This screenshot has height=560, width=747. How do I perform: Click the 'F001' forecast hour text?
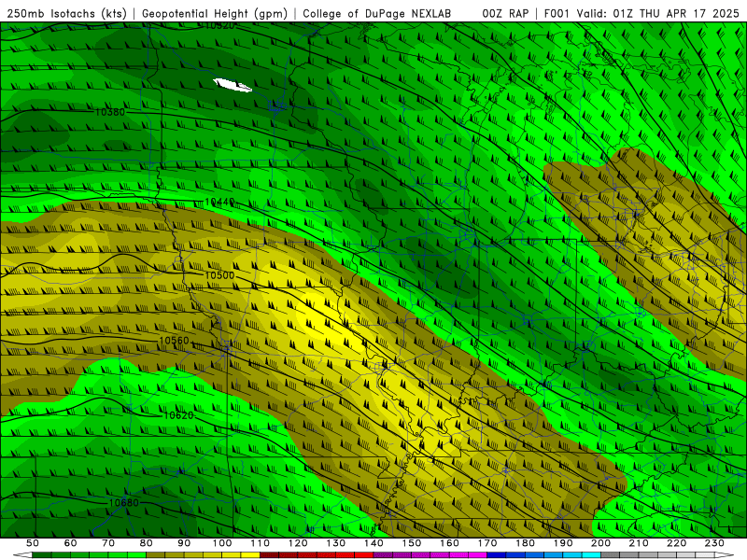click(x=557, y=13)
